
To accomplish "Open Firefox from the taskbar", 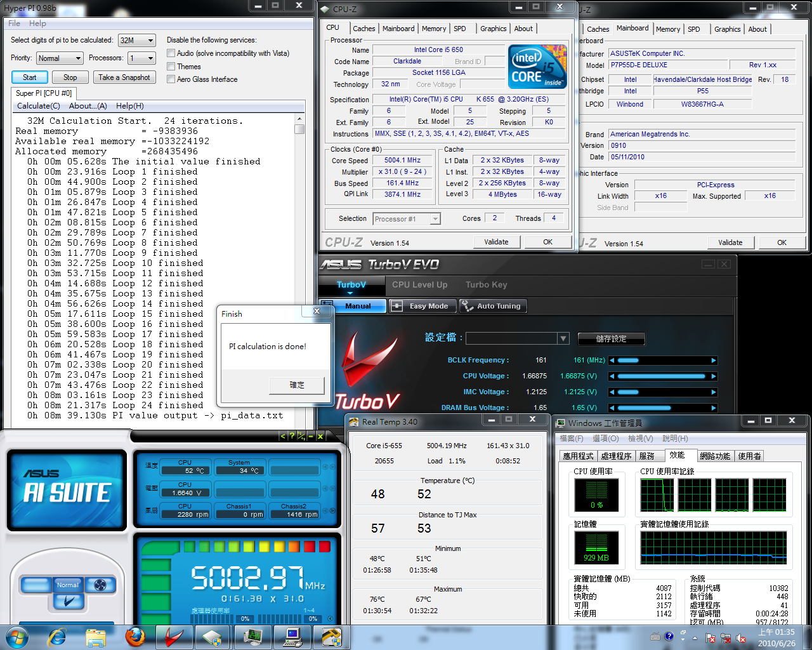I will tap(135, 637).
